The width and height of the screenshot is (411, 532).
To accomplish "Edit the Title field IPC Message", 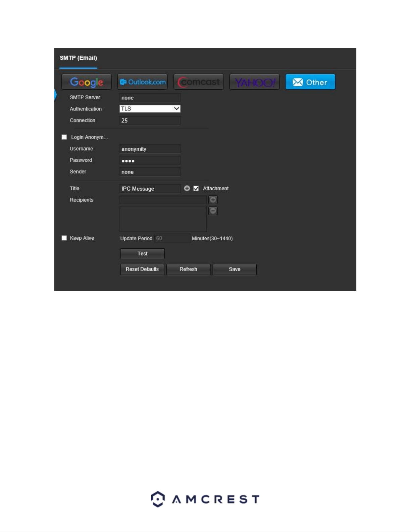I will click(x=150, y=189).
